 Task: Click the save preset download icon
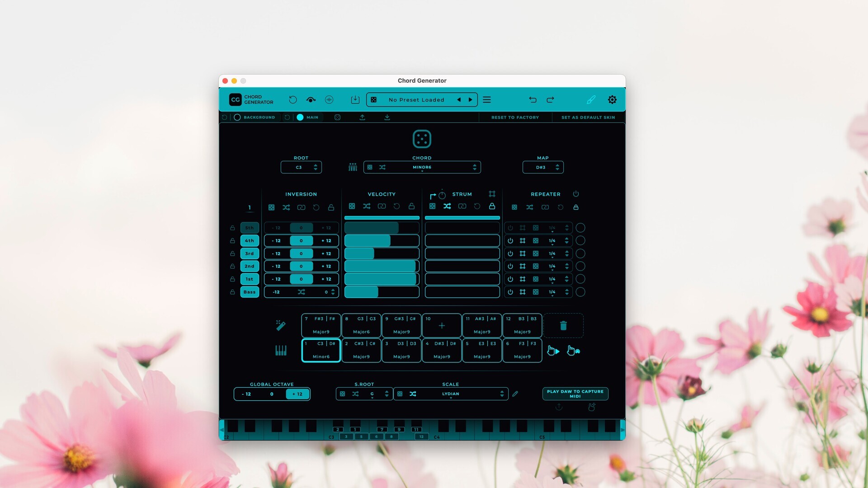click(355, 99)
